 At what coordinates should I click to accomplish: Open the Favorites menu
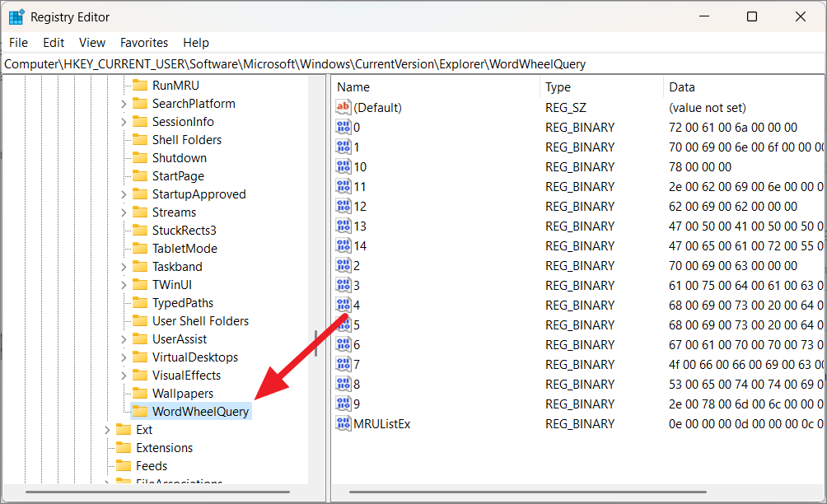click(144, 43)
